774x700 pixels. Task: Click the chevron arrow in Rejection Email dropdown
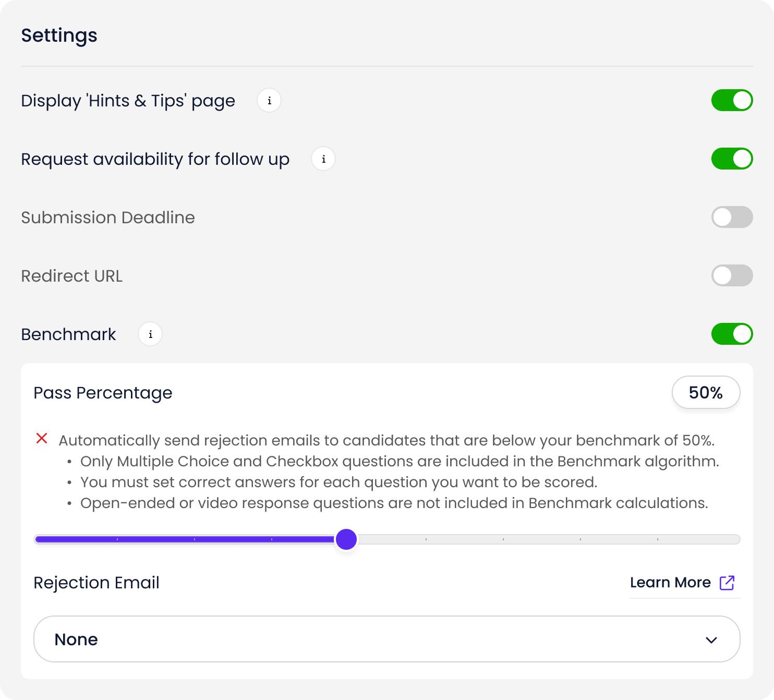[711, 640]
